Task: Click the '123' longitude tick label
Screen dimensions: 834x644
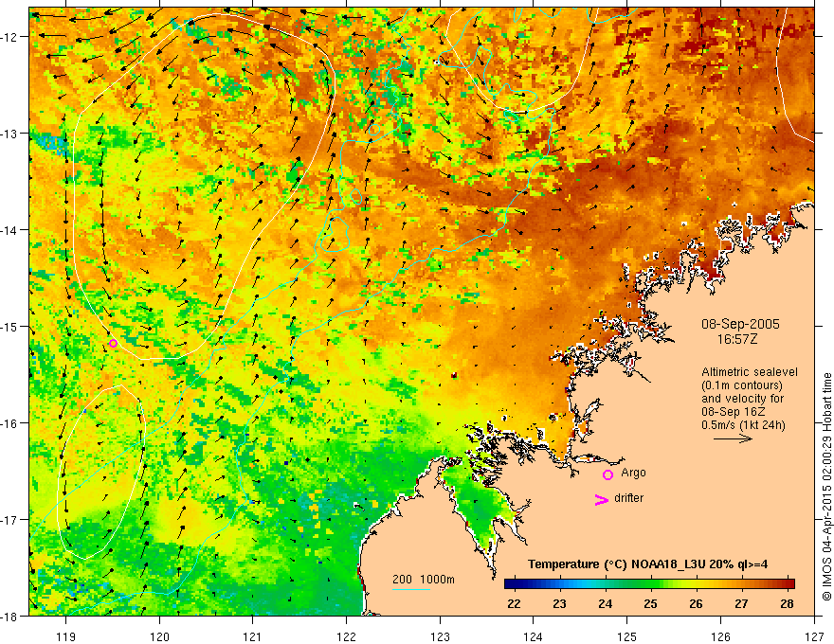Action: pyautogui.click(x=440, y=636)
